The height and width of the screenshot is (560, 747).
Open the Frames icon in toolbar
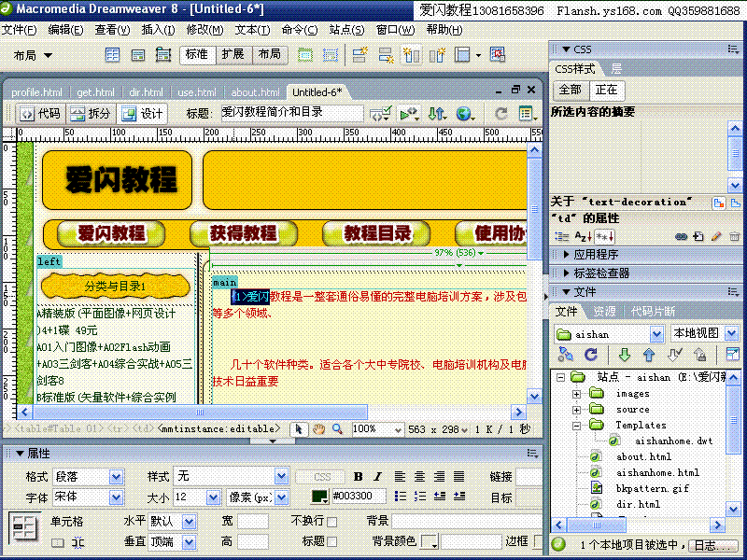pyautogui.click(x=463, y=55)
